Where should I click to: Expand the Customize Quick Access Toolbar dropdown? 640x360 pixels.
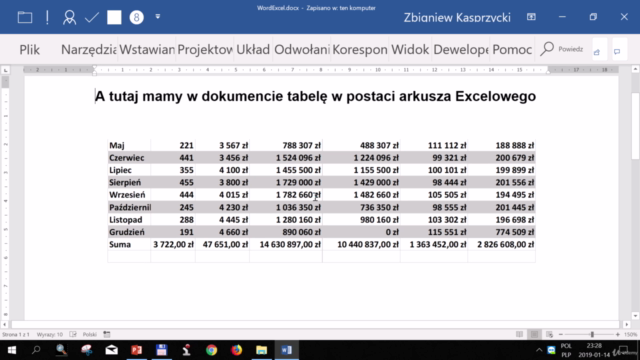(x=158, y=17)
